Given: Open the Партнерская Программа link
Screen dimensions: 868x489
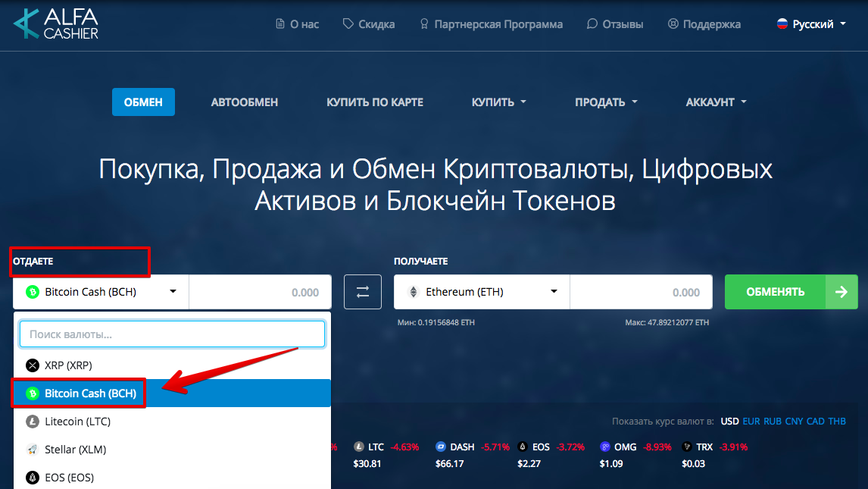Looking at the screenshot, I should [x=491, y=24].
